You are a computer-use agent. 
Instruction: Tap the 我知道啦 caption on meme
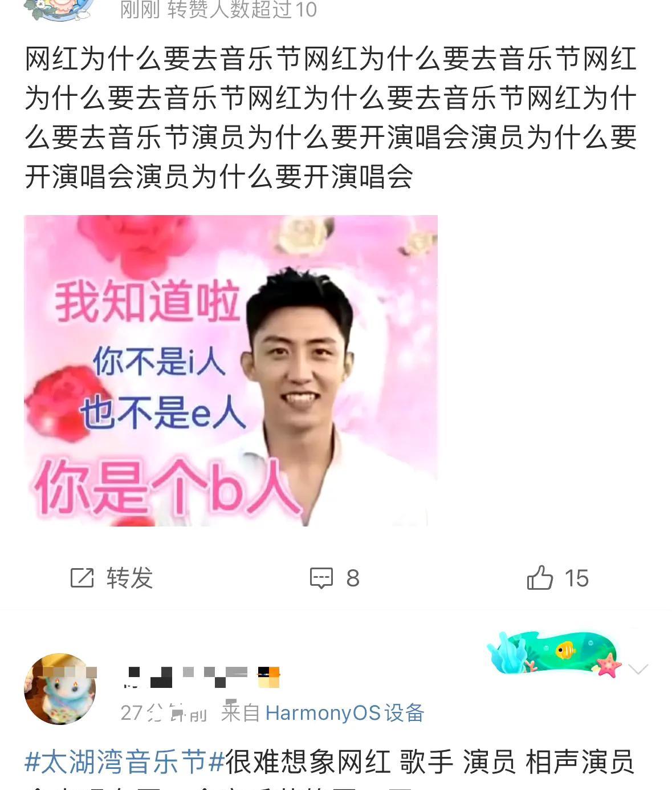point(147,302)
